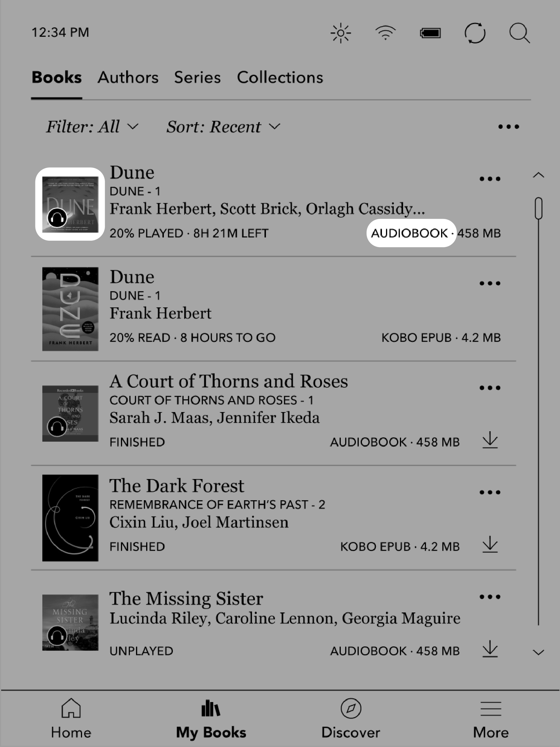Image resolution: width=560 pixels, height=747 pixels.
Task: Switch to Authors tab
Action: click(128, 77)
